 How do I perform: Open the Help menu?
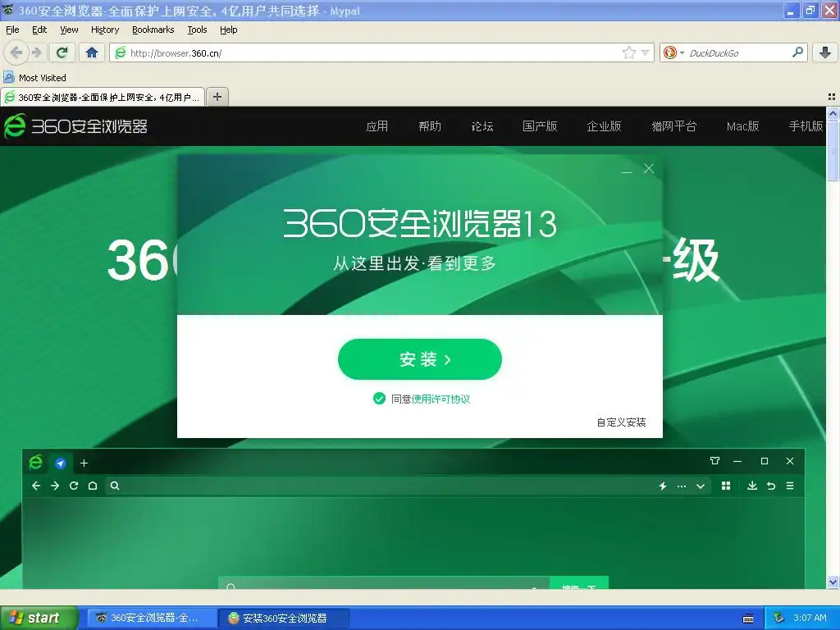[229, 30]
